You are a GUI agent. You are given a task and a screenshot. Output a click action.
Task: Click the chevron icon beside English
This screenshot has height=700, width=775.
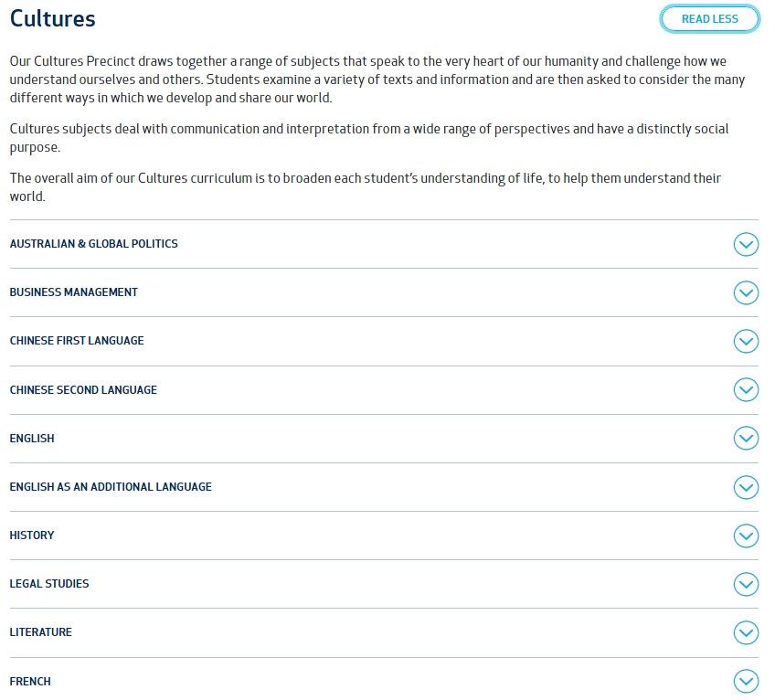[x=746, y=438]
